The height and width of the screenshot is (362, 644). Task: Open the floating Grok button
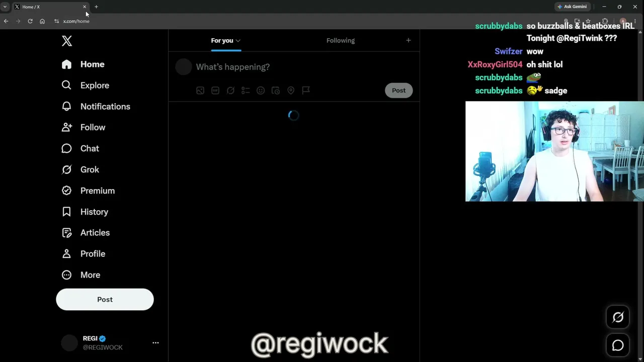618,317
